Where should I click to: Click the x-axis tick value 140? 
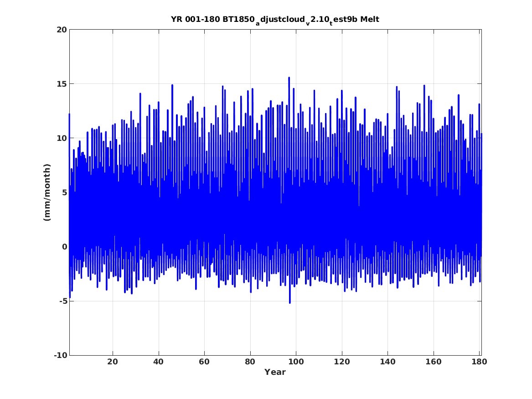click(387, 362)
